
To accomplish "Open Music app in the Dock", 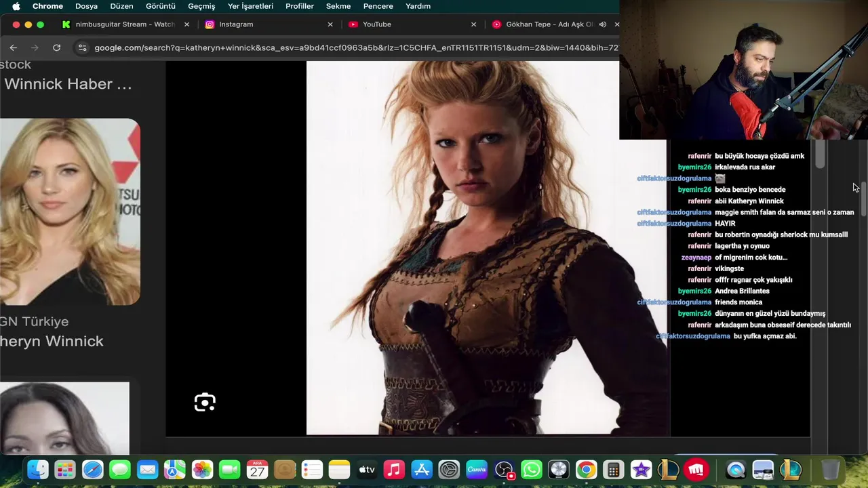I will click(394, 470).
